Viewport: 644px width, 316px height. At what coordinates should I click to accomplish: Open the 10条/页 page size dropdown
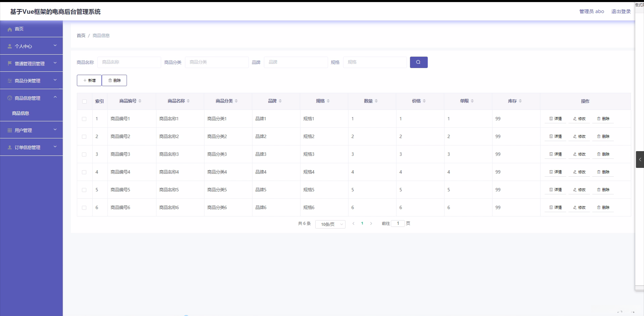pyautogui.click(x=330, y=224)
